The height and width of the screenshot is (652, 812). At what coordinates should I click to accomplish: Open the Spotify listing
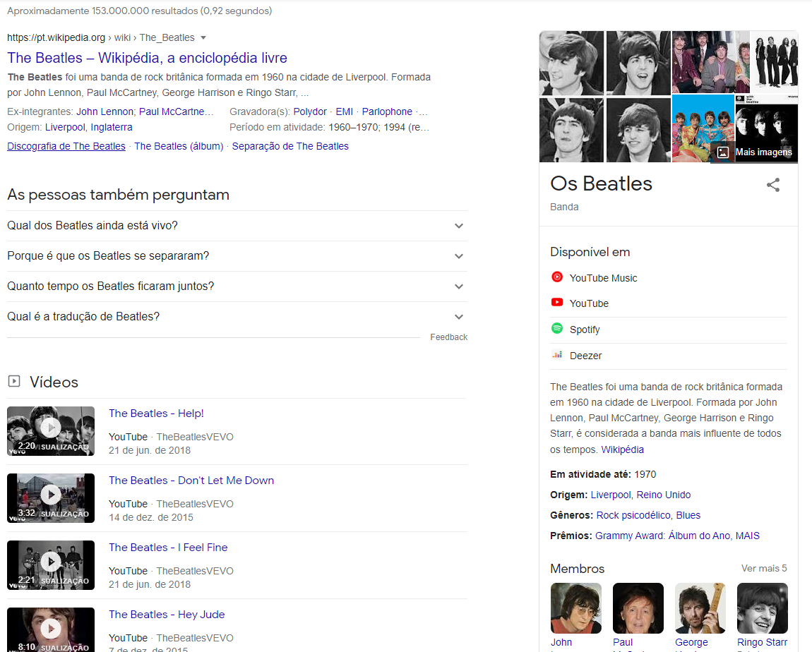669,330
